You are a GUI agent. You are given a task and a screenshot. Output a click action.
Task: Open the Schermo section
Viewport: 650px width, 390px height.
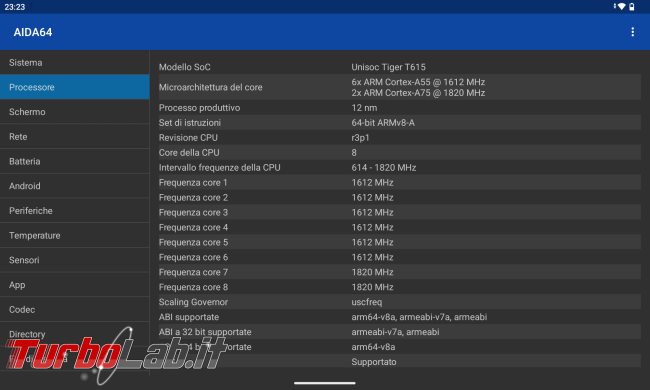pos(75,112)
